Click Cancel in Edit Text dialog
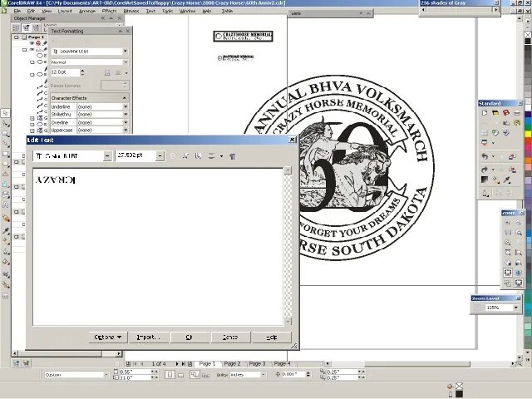 tap(230, 337)
